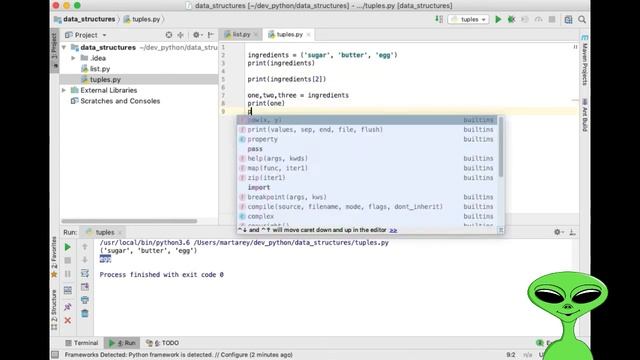The height and width of the screenshot is (360, 640).
Task: Click the Down stack trace arrow in Run panel
Action: point(85,260)
